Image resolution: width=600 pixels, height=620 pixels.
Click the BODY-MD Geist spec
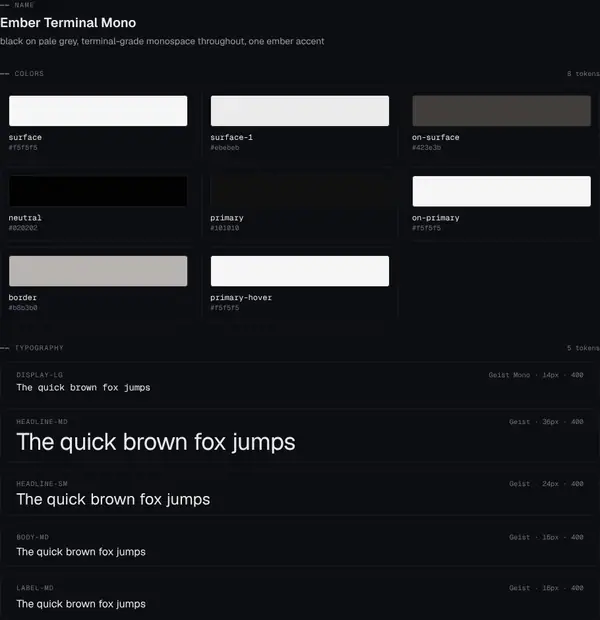pos(546,537)
